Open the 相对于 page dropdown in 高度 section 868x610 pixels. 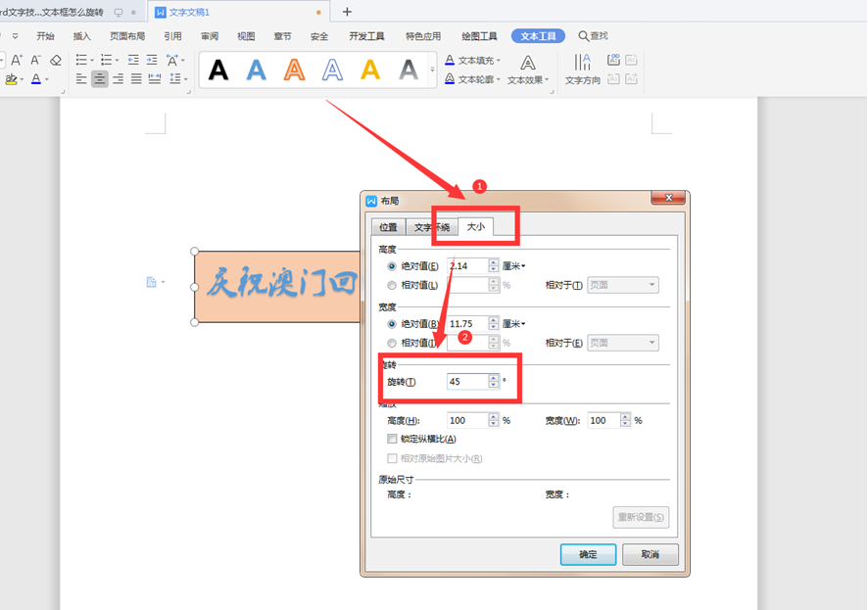pos(624,284)
